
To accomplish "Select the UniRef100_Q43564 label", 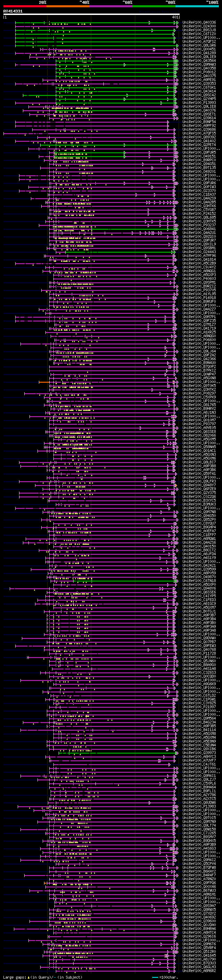I will tap(199, 60).
